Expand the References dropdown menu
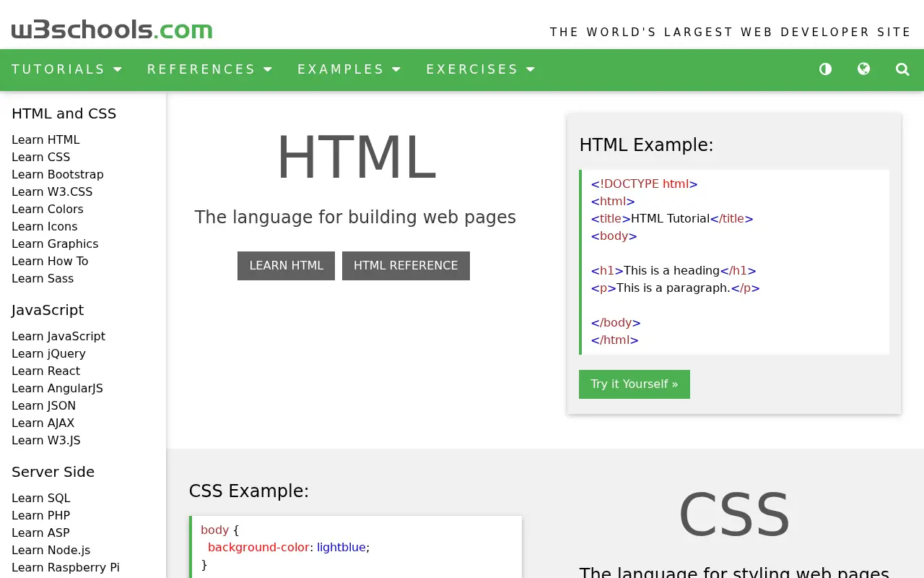 210,69
